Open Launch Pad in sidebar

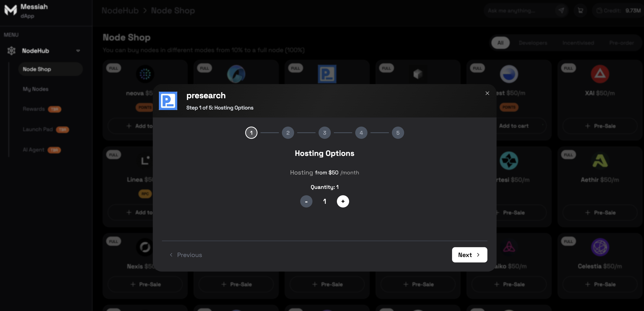(38, 129)
